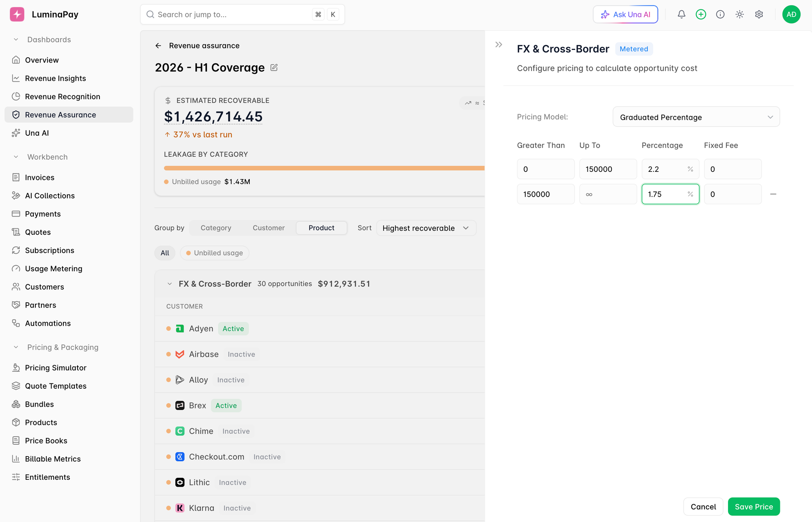The height and width of the screenshot is (522, 812).
Task: Edit the 2026 - H1 Coverage title
Action: (x=274, y=67)
